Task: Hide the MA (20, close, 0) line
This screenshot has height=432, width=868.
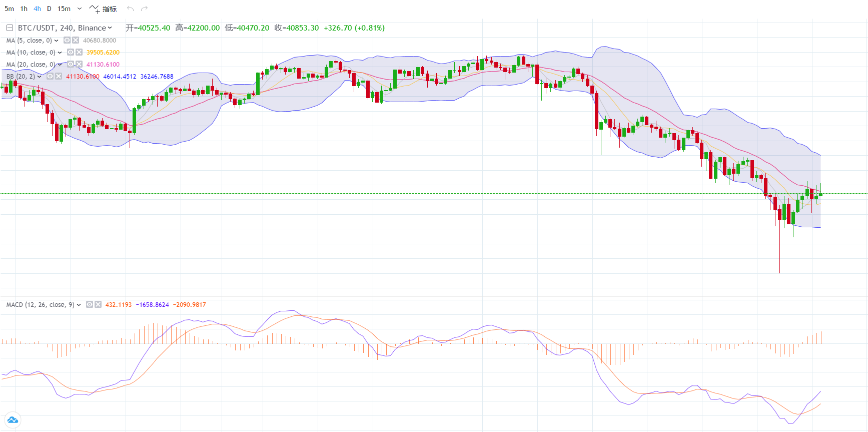Action: click(71, 64)
